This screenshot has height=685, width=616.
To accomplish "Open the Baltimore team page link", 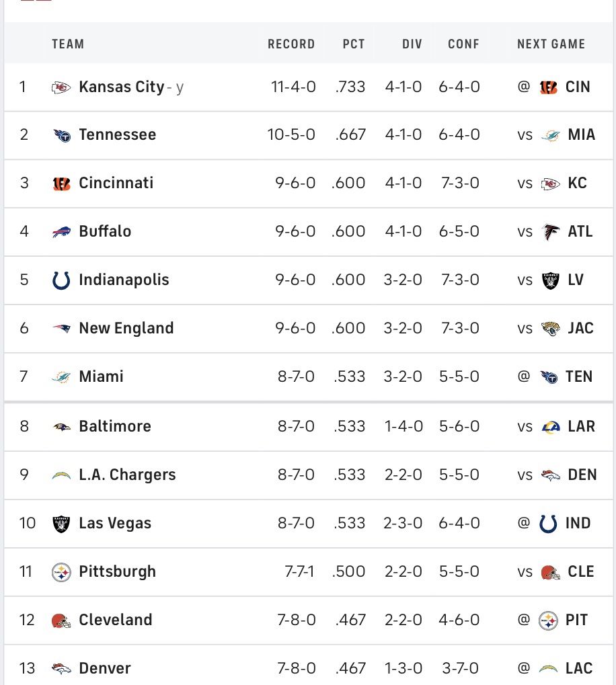I will click(x=115, y=426).
